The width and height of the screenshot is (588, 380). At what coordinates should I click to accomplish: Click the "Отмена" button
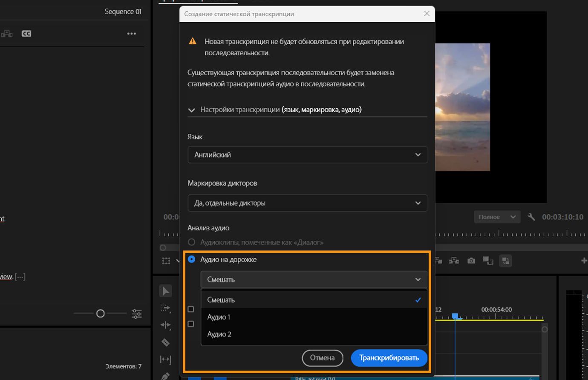tap(322, 358)
